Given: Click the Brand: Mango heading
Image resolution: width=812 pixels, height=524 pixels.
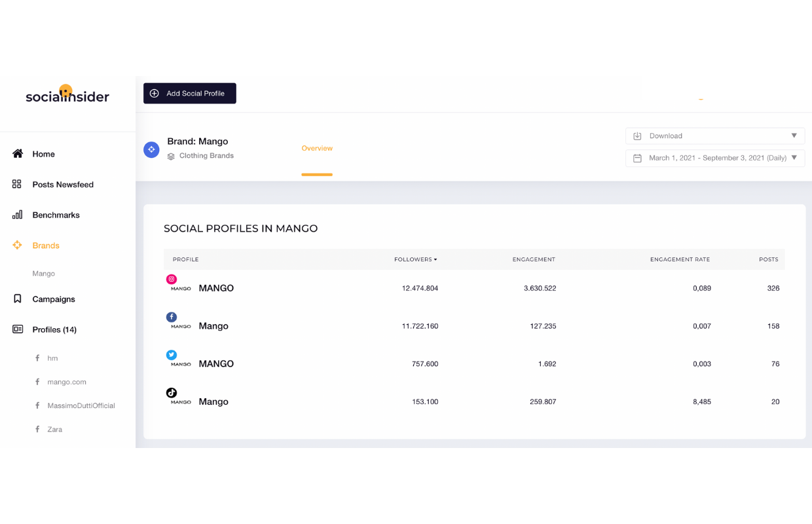Looking at the screenshot, I should click(x=198, y=141).
